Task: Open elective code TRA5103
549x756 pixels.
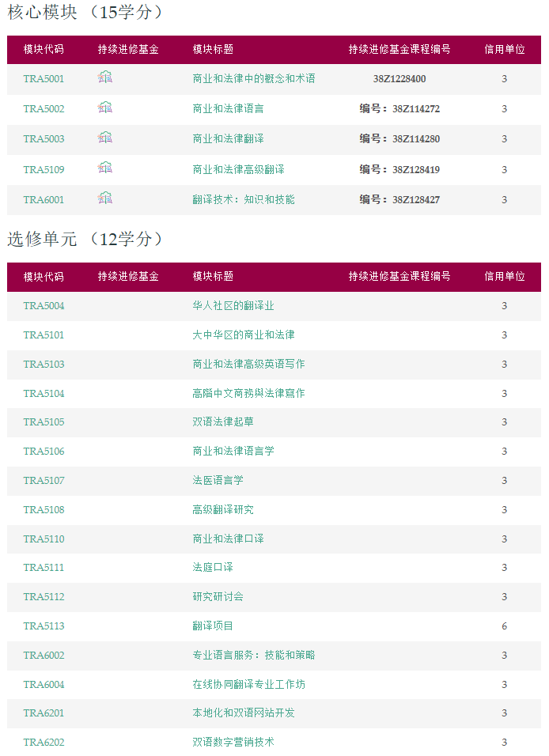Action: click(44, 365)
